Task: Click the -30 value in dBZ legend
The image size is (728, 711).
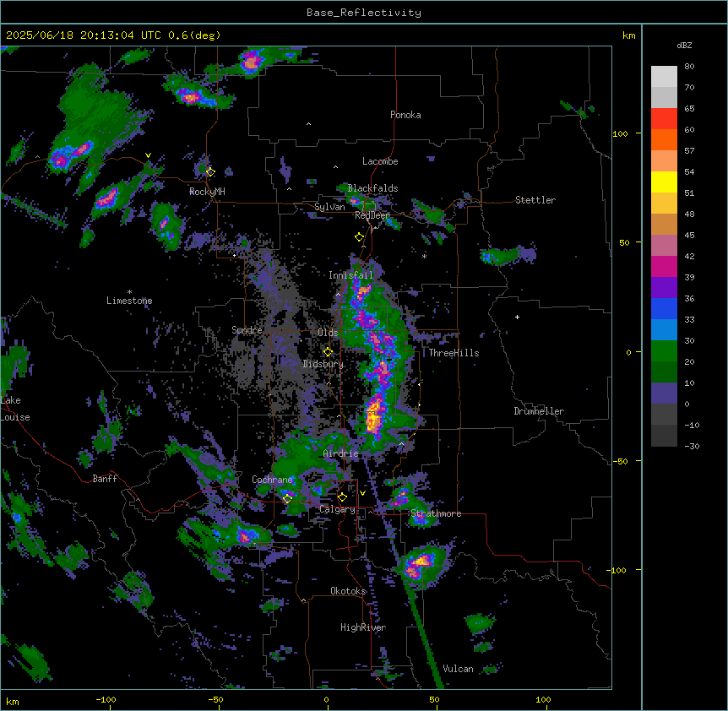Action: pos(693,447)
